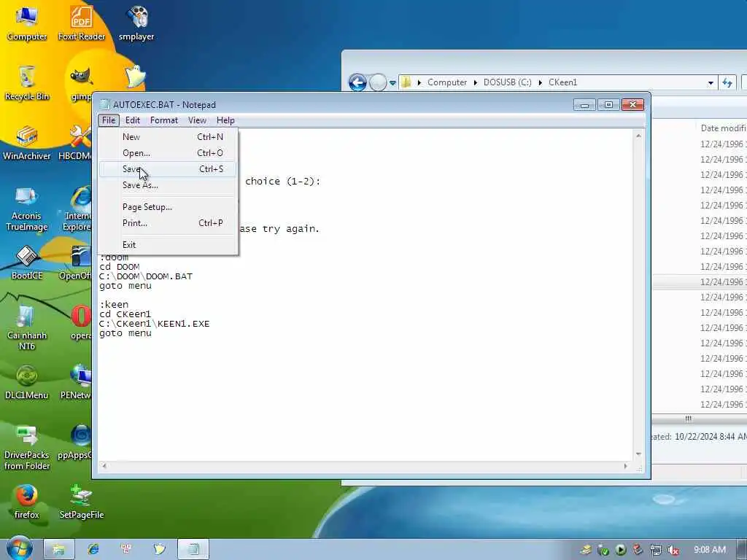Image resolution: width=747 pixels, height=560 pixels.
Task: Click Notepad title bar icon
Action: click(x=105, y=104)
